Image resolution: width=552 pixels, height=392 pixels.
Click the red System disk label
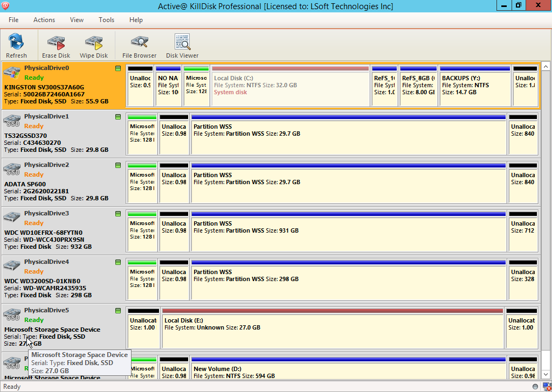click(x=230, y=92)
